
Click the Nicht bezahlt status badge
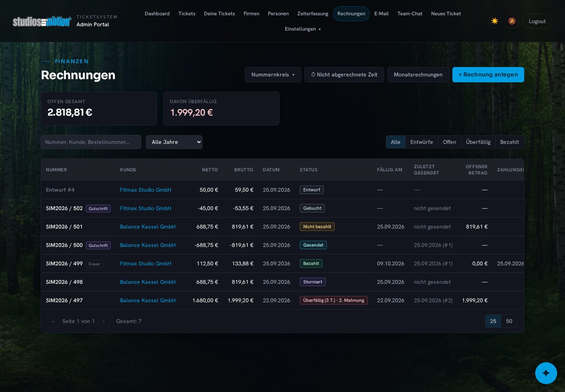317,227
